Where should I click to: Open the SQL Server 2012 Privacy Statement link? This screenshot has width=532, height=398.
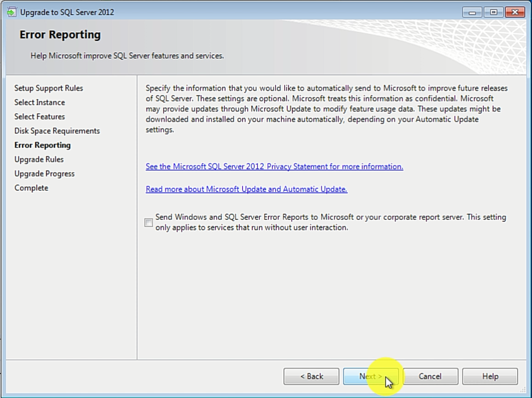tap(275, 167)
